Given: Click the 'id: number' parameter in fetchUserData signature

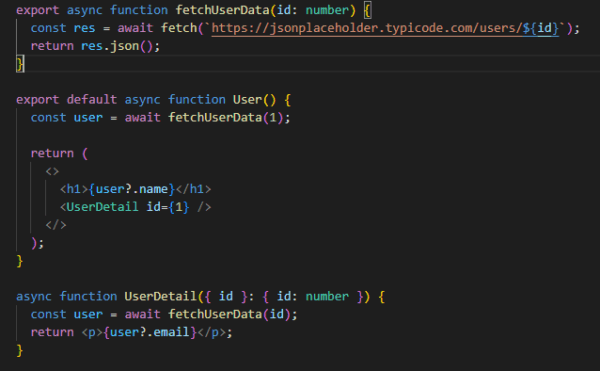Looking at the screenshot, I should [x=313, y=10].
